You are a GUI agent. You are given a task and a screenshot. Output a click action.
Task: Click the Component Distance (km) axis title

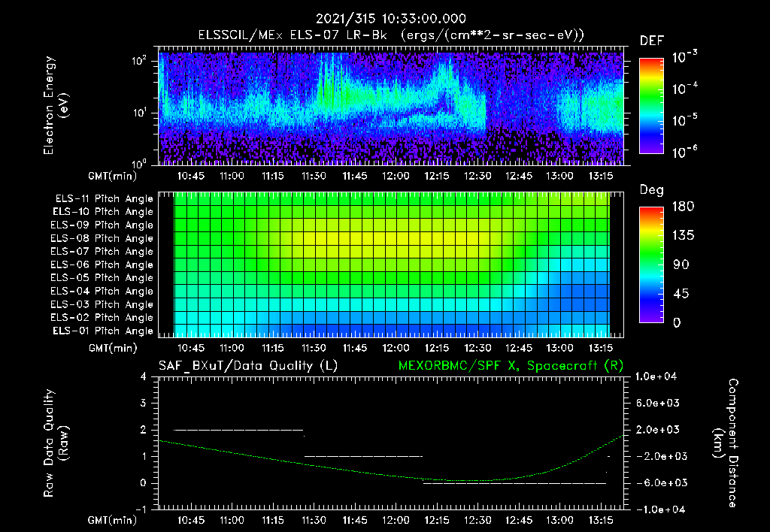(x=726, y=443)
